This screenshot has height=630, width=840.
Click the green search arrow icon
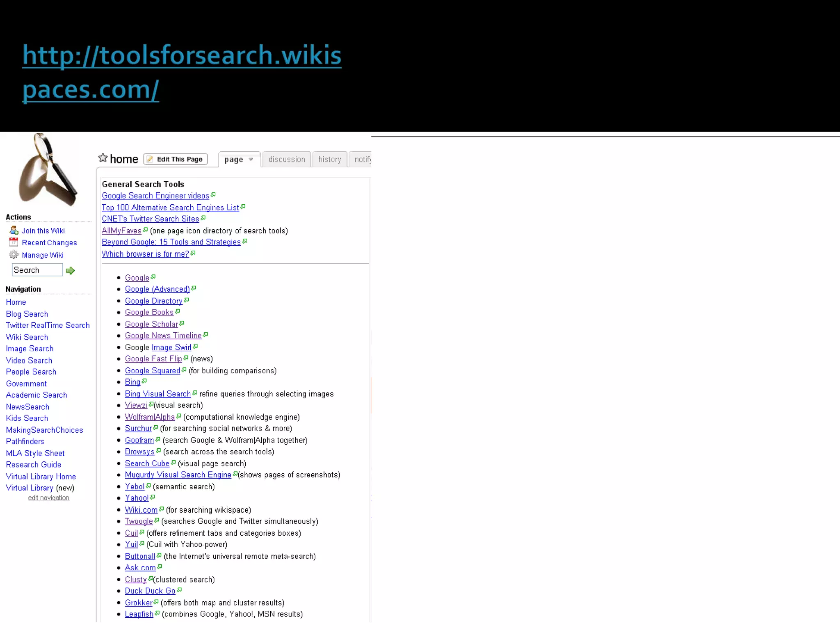71,271
